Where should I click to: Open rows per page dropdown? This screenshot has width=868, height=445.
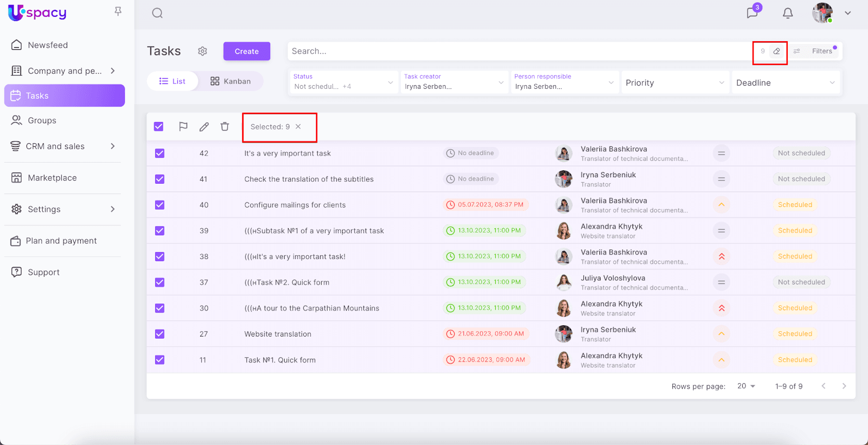746,386
